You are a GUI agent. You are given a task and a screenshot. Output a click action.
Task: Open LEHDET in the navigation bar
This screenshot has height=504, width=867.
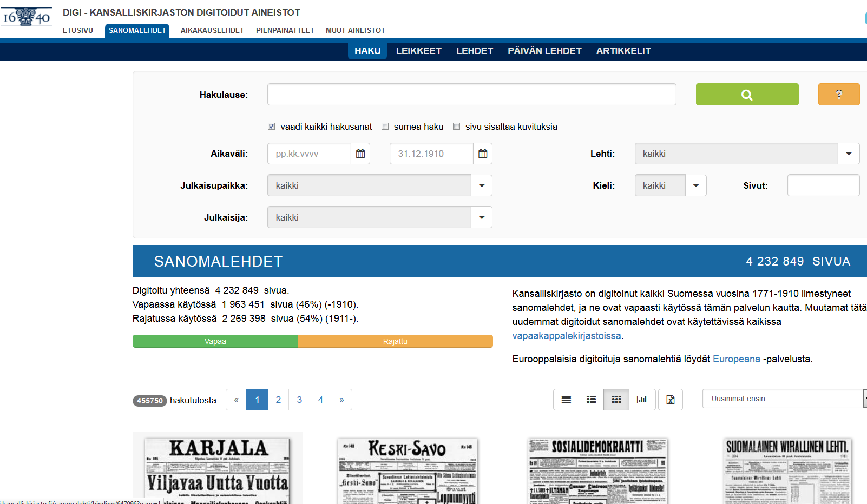tap(475, 51)
